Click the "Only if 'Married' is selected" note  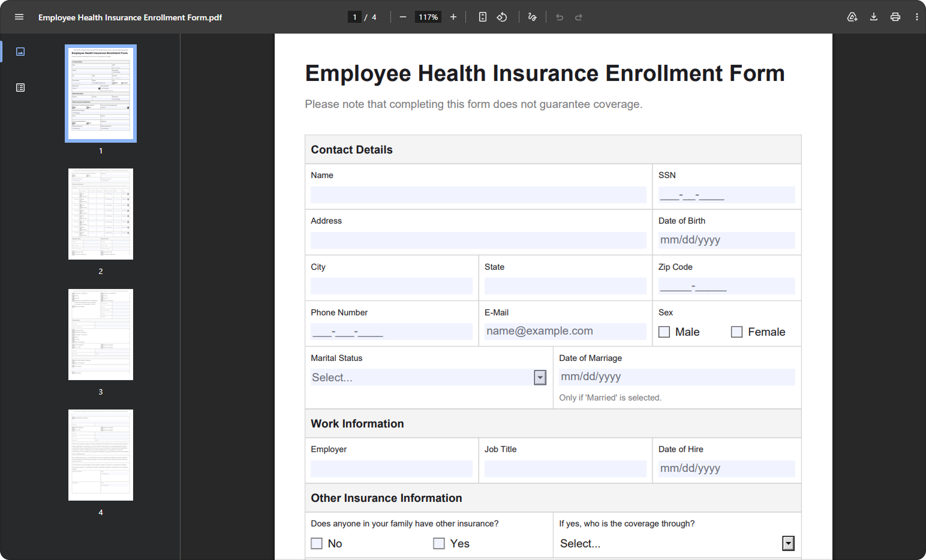(610, 398)
